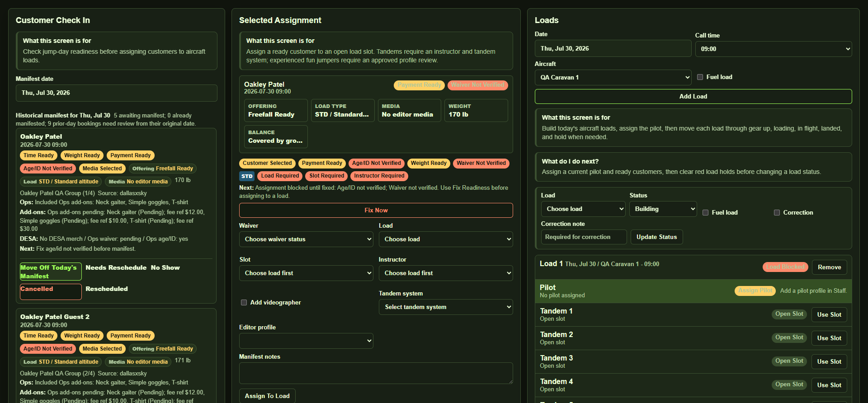Screen dimensions: 868x403
Task: Click Open Slot badge for Tandem 4
Action: click(x=789, y=384)
